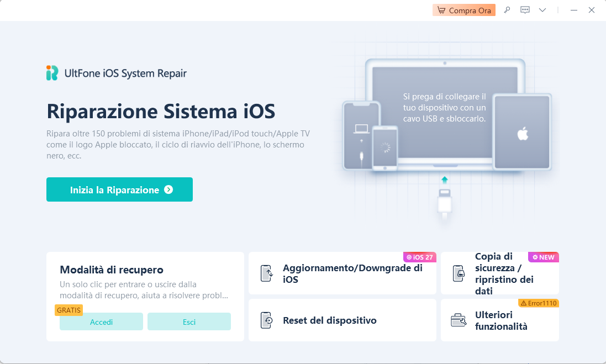Click the iOS upgrade/downgrade phone icon
Screen dimensions: 606x364
click(266, 273)
